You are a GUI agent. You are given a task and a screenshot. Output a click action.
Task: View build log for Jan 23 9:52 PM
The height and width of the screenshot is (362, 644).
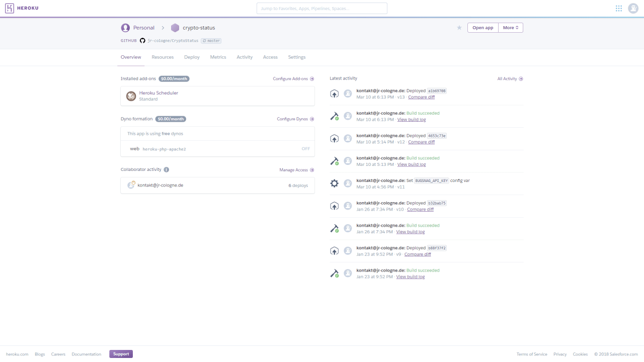click(x=411, y=277)
